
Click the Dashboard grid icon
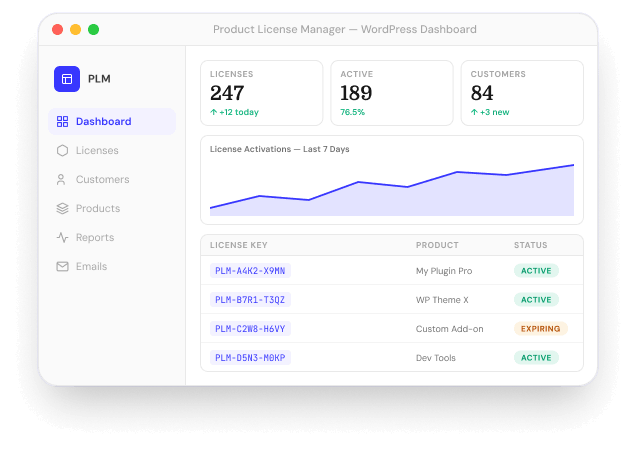(62, 121)
